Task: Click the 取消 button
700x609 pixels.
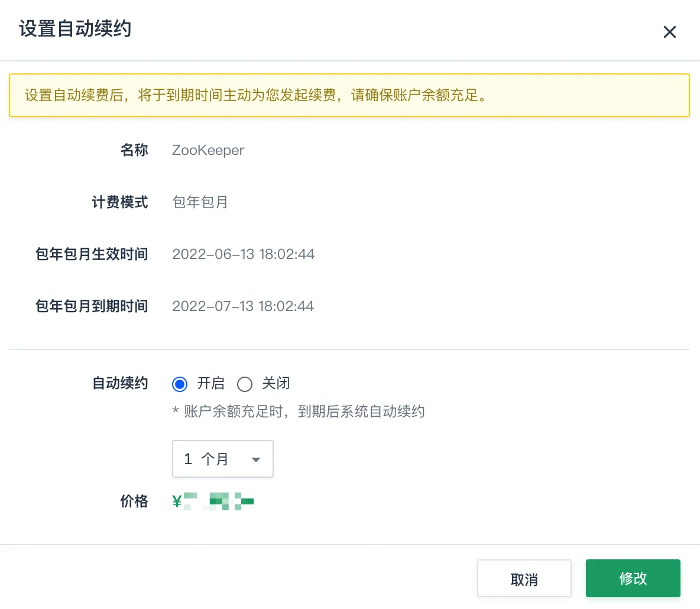Action: [524, 578]
